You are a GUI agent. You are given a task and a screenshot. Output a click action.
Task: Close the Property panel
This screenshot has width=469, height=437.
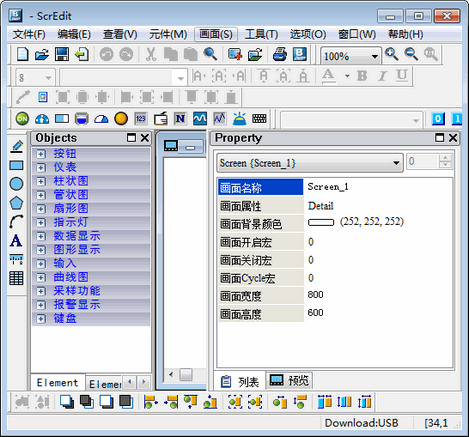click(x=452, y=138)
